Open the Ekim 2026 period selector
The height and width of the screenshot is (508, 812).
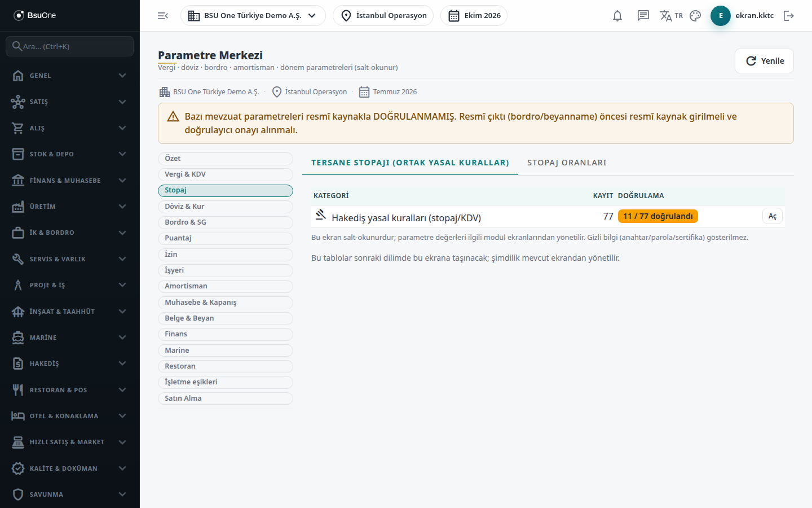474,16
